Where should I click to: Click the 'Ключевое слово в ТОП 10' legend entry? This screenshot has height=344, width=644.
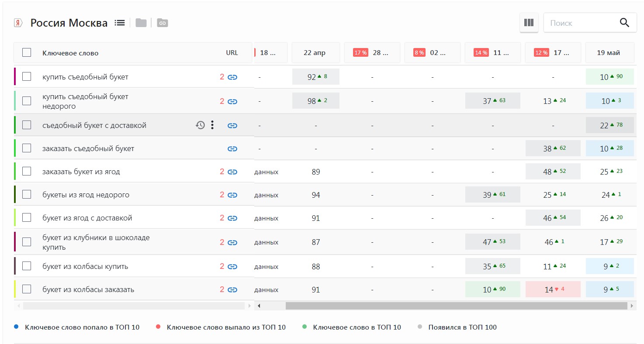coord(357,327)
